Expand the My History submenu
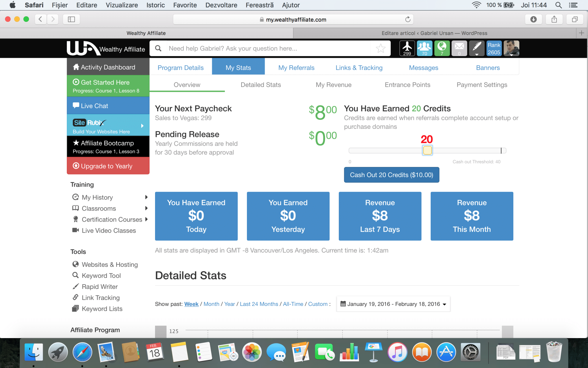Viewport: 588px width, 368px height. click(x=146, y=197)
